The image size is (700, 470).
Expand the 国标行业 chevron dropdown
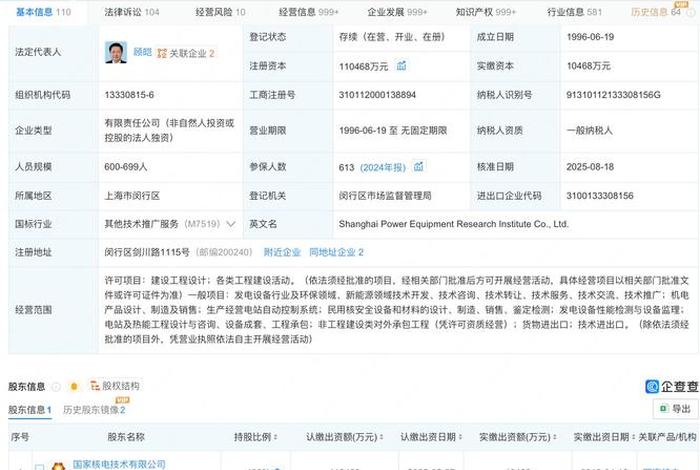[x=231, y=224]
